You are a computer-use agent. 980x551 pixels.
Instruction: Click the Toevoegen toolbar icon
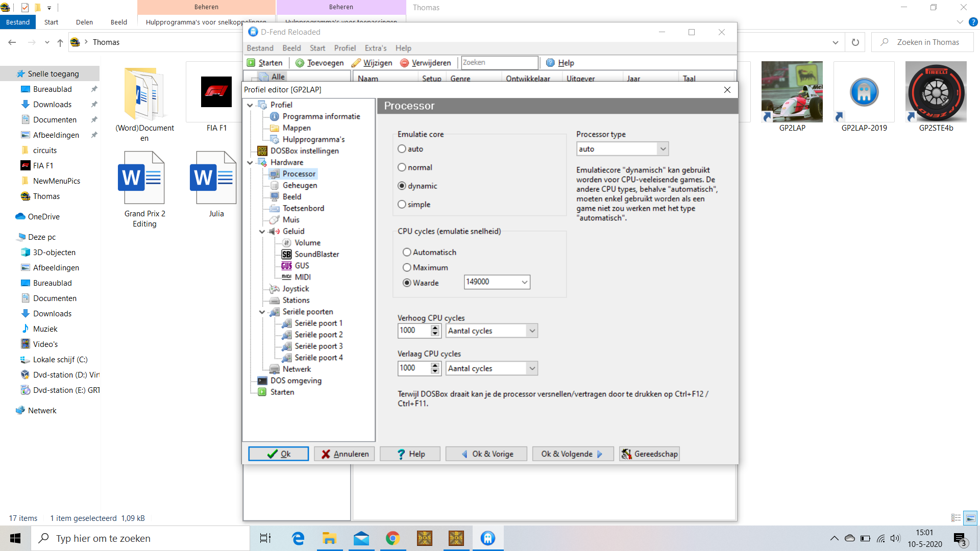click(x=300, y=63)
